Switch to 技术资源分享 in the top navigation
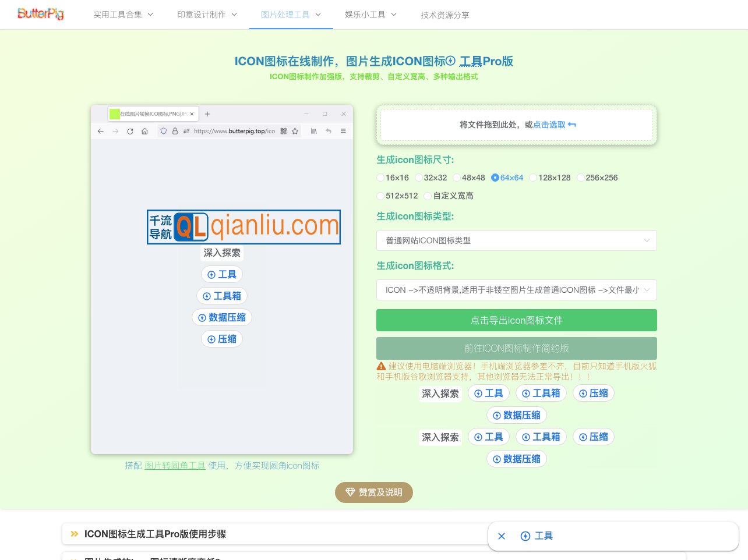 point(444,16)
